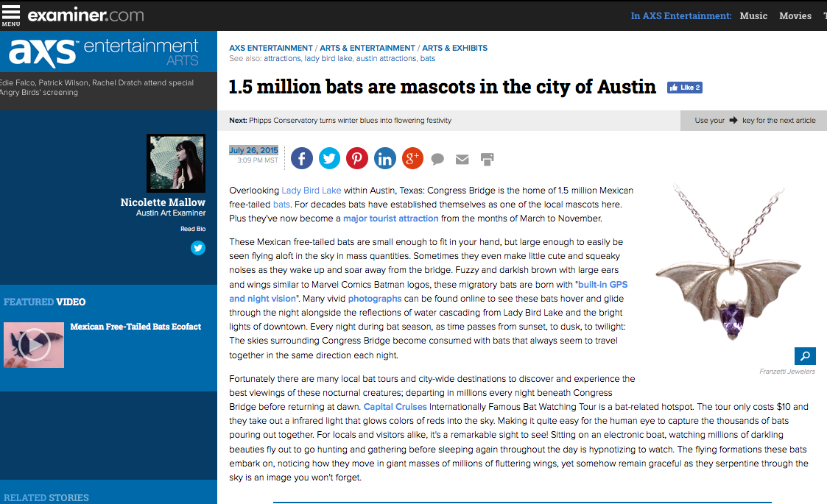Image resolution: width=827 pixels, height=504 pixels.
Task: Email this article via envelope icon
Action: pos(462,159)
